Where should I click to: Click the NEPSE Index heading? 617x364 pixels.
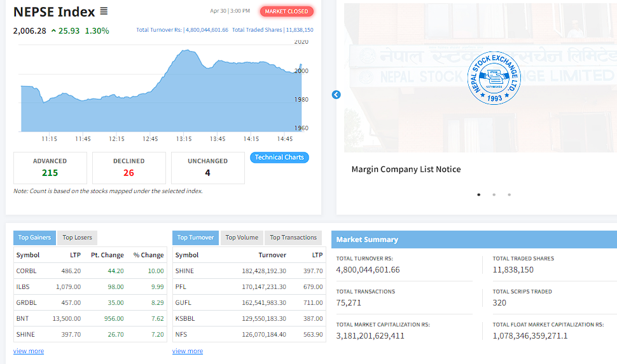[54, 12]
